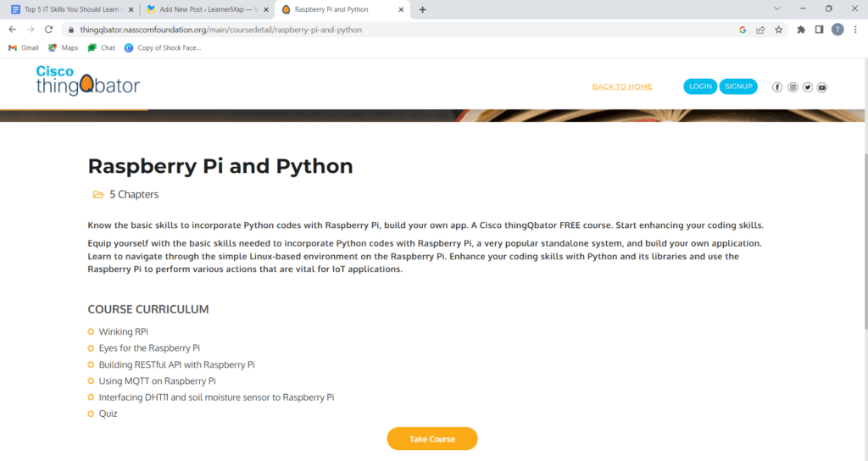Click the Google icon in address bar

click(743, 30)
